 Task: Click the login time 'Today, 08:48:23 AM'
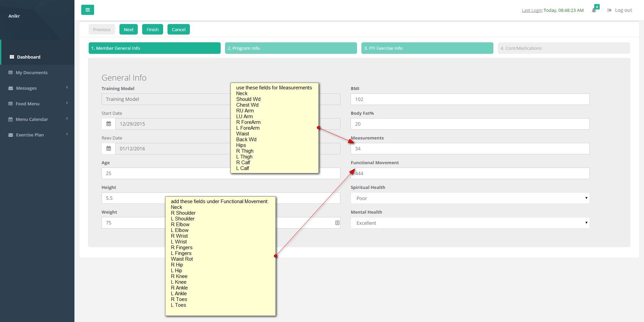pyautogui.click(x=563, y=10)
